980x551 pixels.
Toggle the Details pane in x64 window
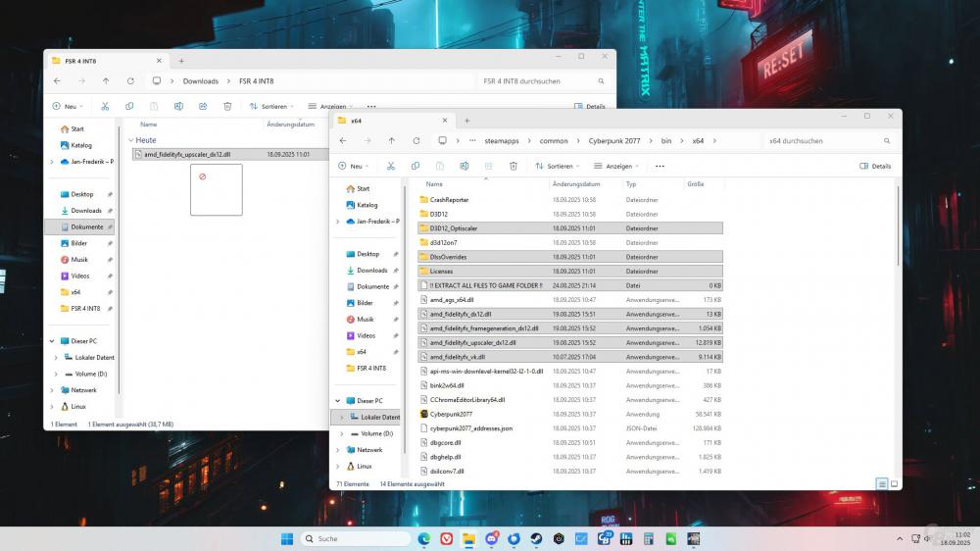click(875, 166)
